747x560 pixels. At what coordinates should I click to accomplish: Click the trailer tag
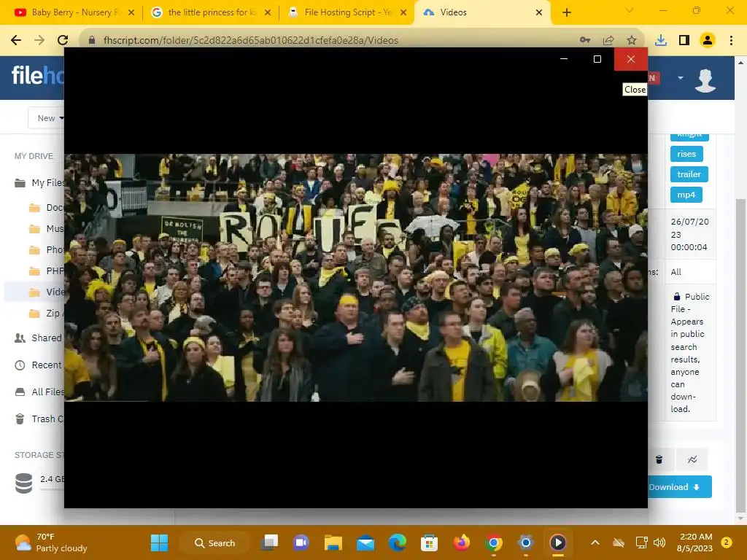click(x=689, y=174)
